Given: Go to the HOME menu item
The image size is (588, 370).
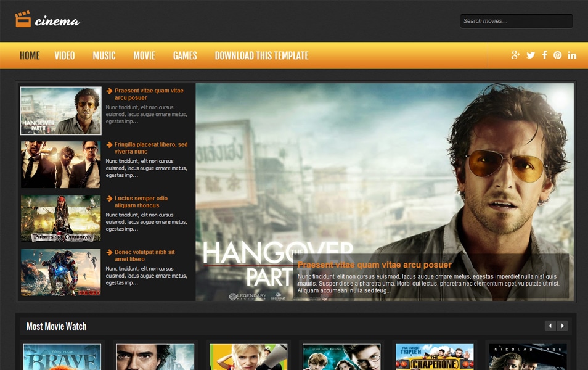Looking at the screenshot, I should tap(30, 55).
